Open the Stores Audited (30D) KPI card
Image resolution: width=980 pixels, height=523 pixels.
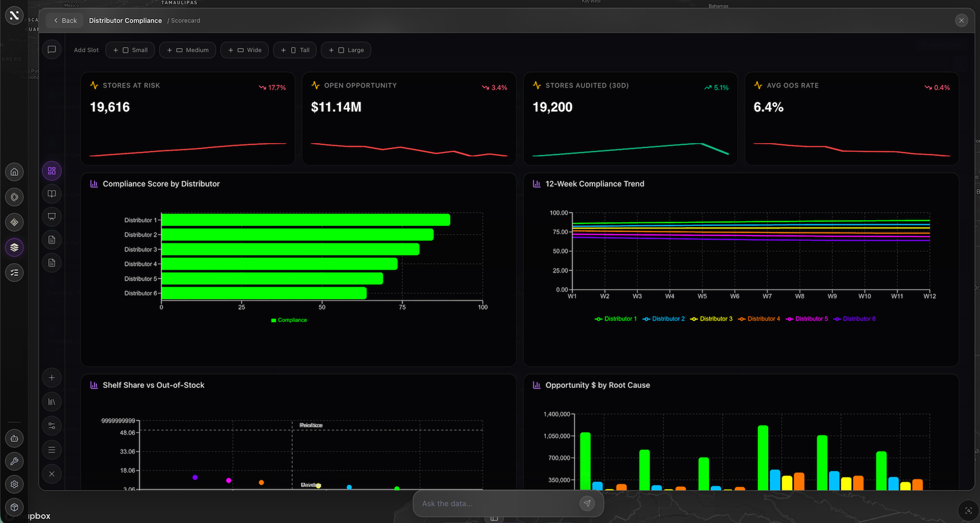coord(630,118)
